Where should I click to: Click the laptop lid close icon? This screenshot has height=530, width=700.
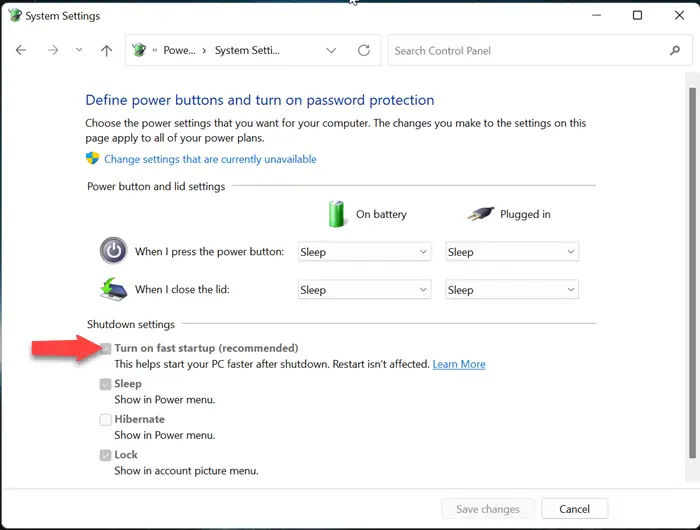click(113, 289)
